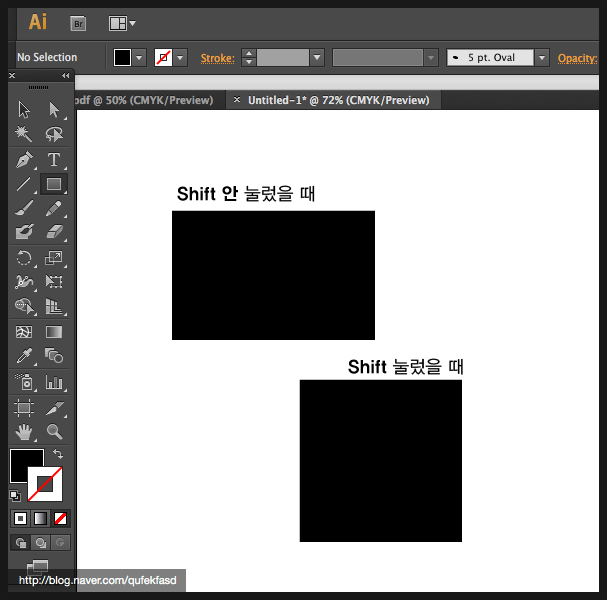Viewport: 607px width, 600px height.
Task: Select the Free Transform tool
Action: 54,281
